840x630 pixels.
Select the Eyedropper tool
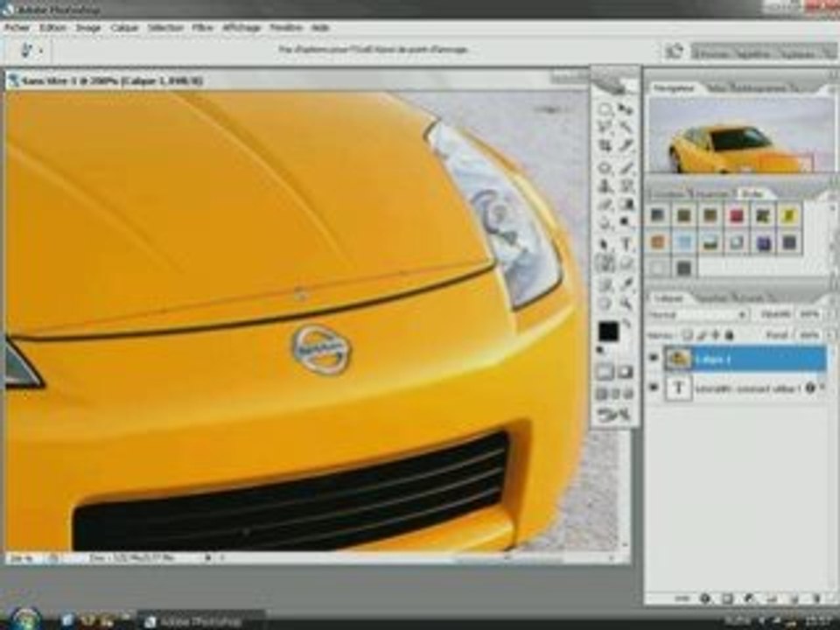click(x=625, y=285)
